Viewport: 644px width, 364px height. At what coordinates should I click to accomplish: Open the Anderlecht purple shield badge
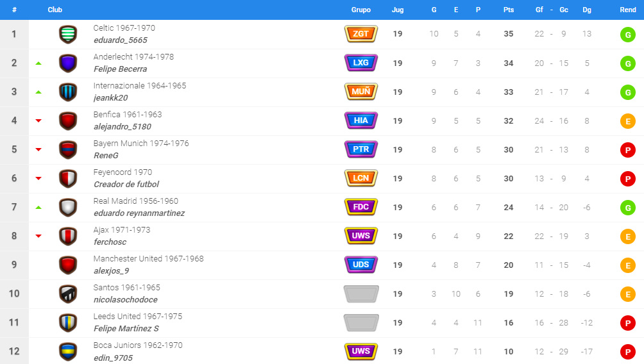(x=68, y=63)
